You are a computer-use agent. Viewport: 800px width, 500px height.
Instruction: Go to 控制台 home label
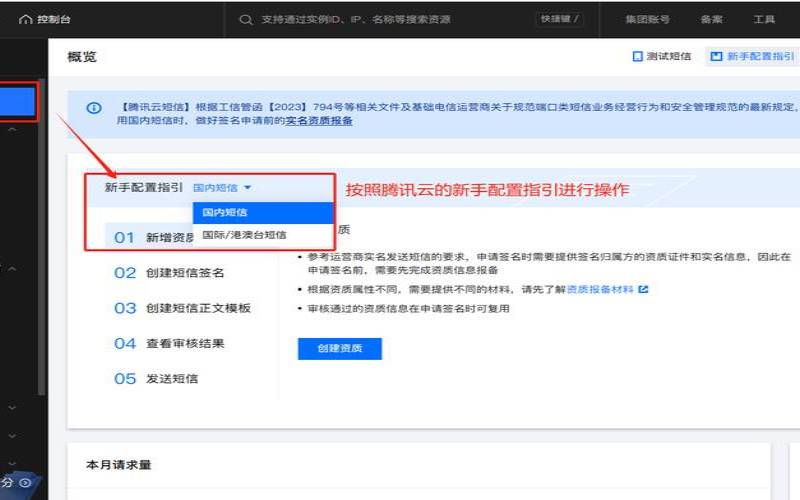pos(54,19)
